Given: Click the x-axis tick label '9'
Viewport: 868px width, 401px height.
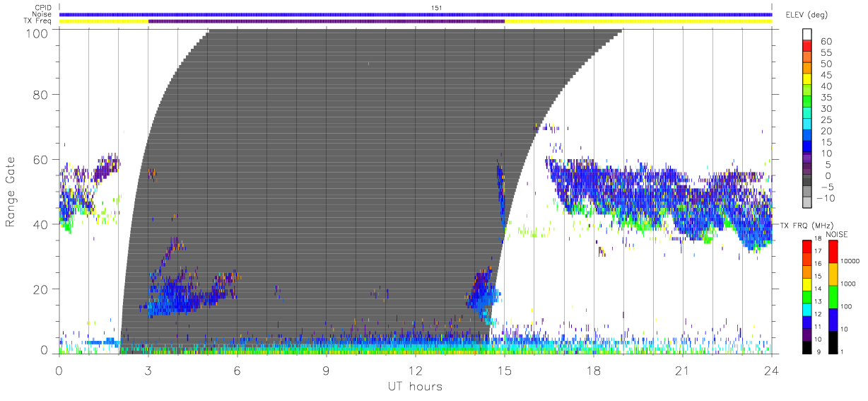Looking at the screenshot, I should click(326, 370).
